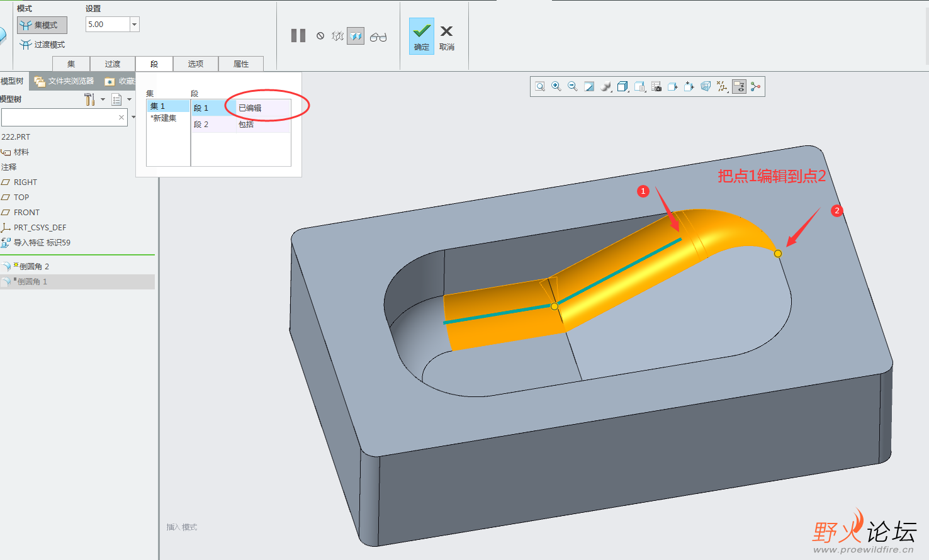Screen dimensions: 929x560
Task: Expand the tree list display dropdown arrow
Action: point(130,99)
